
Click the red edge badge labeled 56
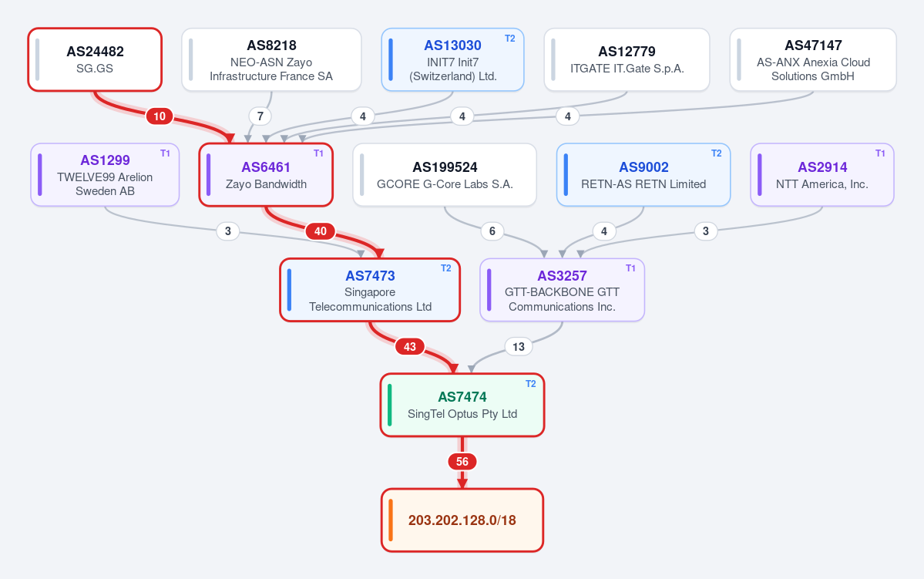(462, 462)
